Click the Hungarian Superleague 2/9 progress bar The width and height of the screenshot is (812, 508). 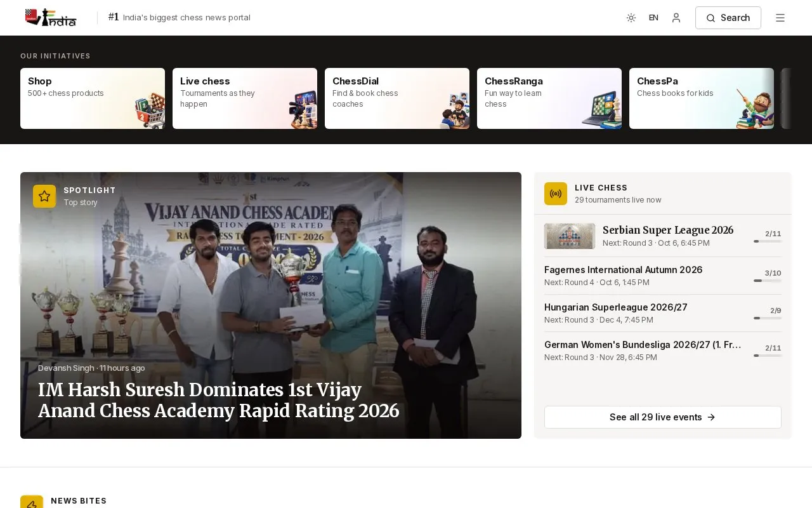768,318
